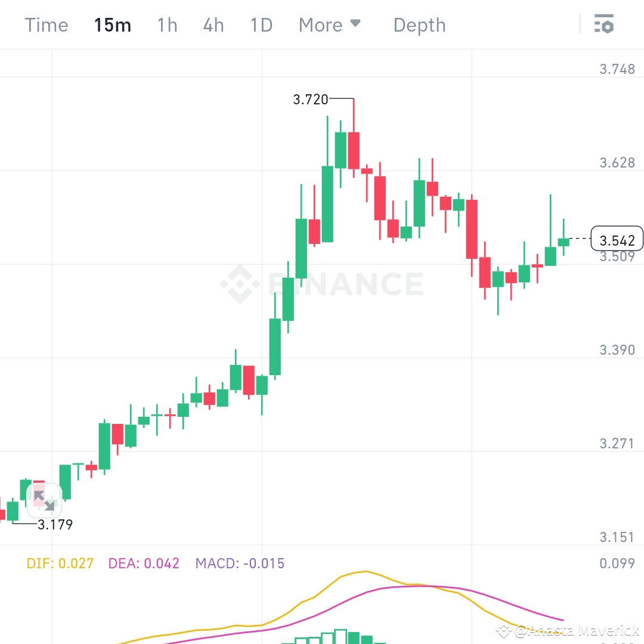This screenshot has height=644, width=644.
Task: Select the 1h interval button
Action: coord(167,24)
